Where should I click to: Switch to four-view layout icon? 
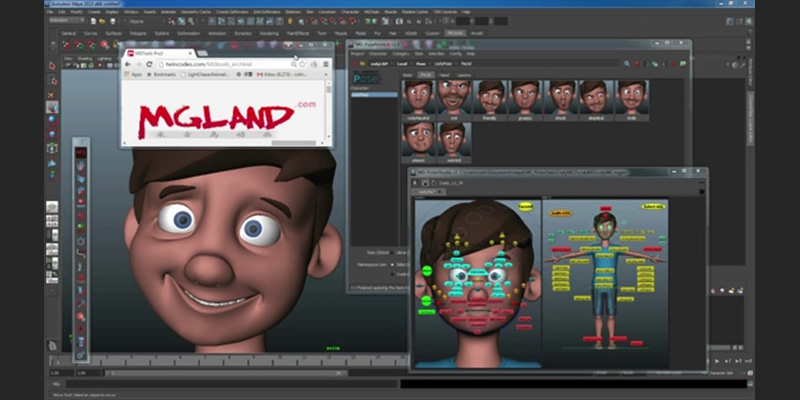pyautogui.click(x=52, y=221)
